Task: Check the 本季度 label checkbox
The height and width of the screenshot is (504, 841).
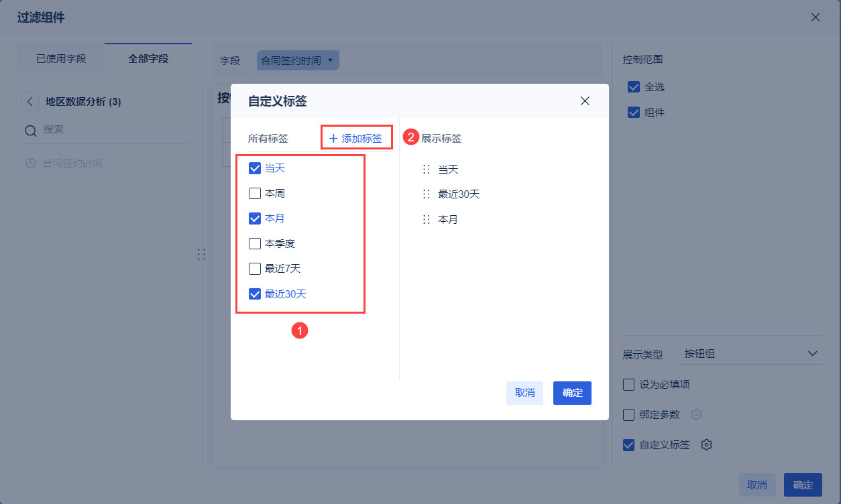Action: point(255,244)
